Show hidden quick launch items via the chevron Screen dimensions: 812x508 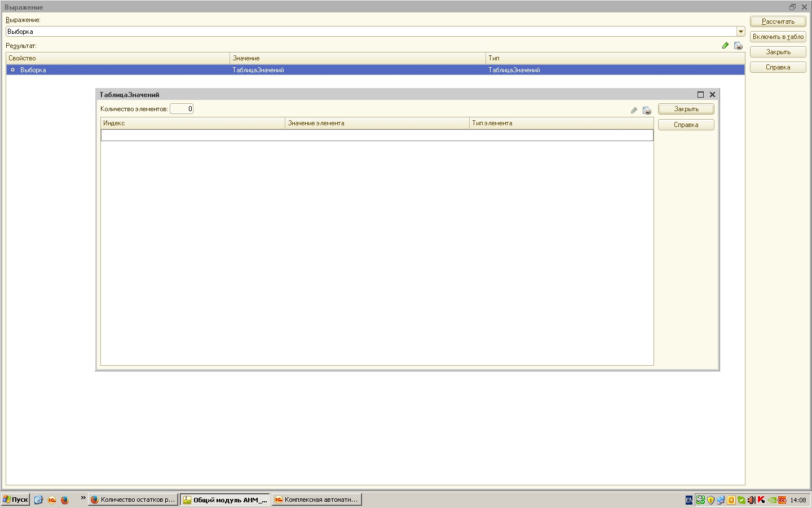click(x=83, y=498)
